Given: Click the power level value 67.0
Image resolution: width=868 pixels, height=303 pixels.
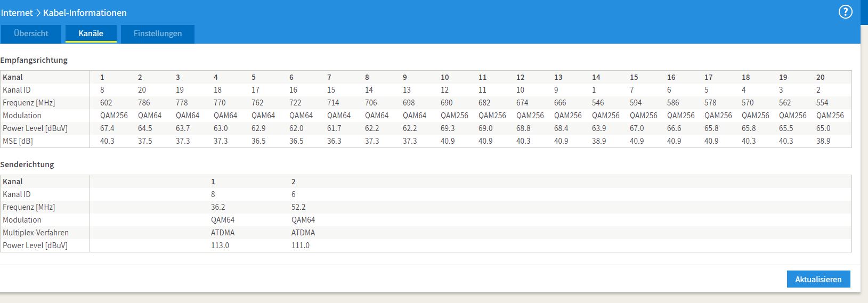Looking at the screenshot, I should coord(637,128).
